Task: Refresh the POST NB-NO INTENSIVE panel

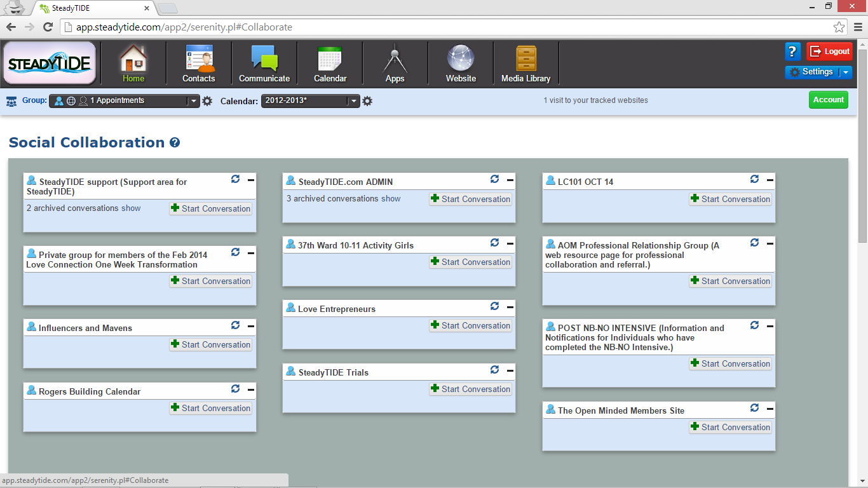Action: click(x=754, y=325)
